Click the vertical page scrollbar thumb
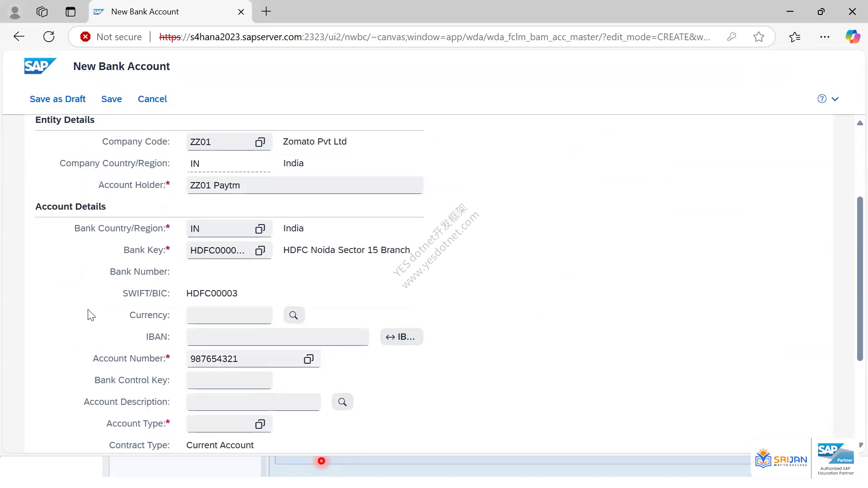The height and width of the screenshot is (488, 868). click(x=860, y=279)
